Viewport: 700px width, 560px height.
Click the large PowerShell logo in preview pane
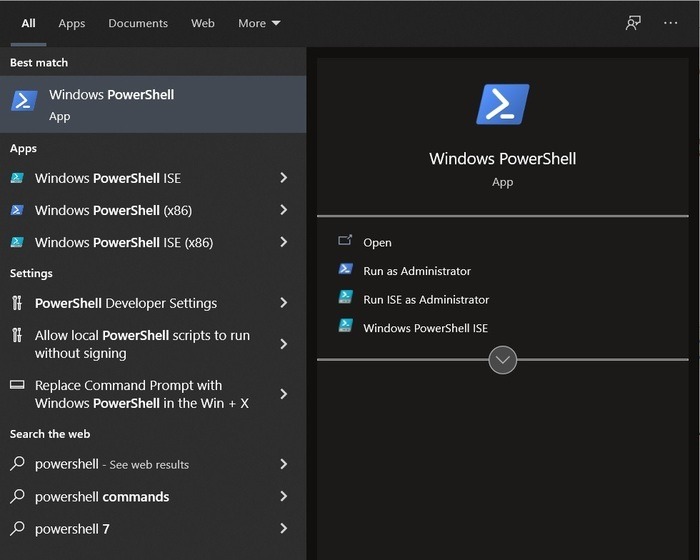[x=503, y=104]
